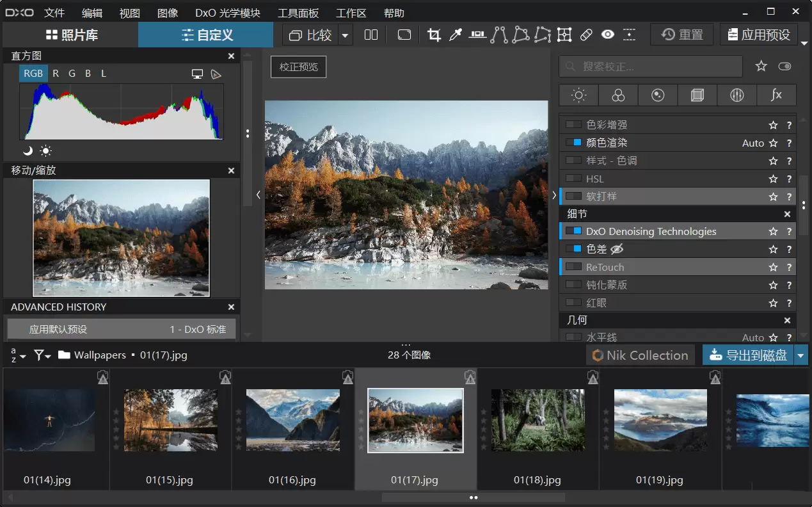This screenshot has height=507, width=812.
Task: Switch to the 照片库 tab
Action: [x=71, y=35]
